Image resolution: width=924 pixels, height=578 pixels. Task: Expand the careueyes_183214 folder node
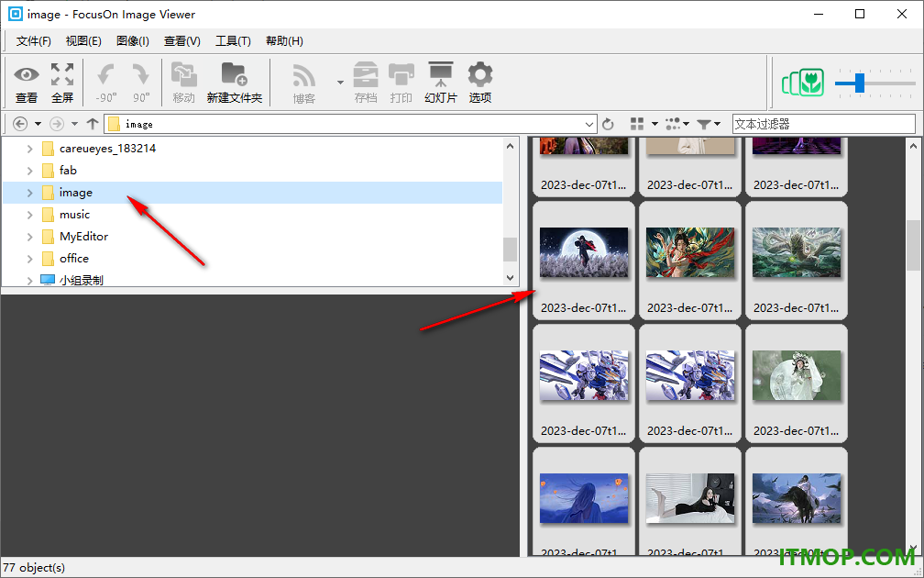coord(29,149)
